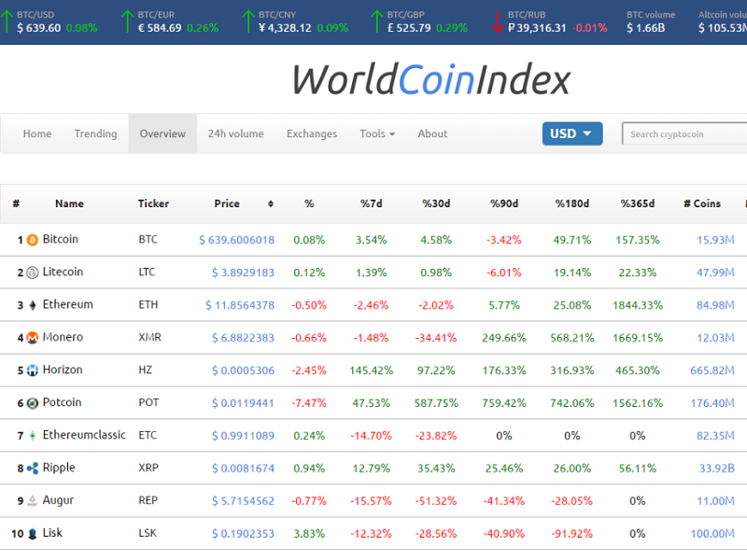Click BTC/RUB ticker price 39,316.31
Image resolution: width=747 pixels, height=560 pixels.
coord(537,28)
